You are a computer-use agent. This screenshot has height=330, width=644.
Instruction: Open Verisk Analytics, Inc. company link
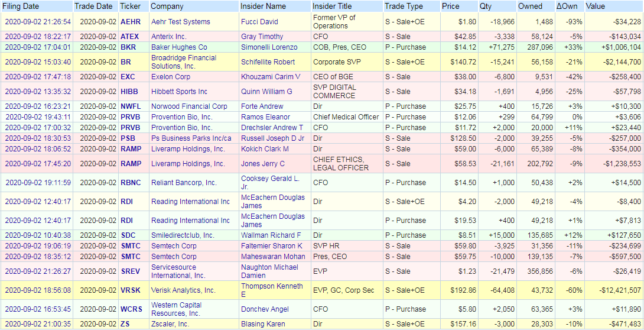pos(183,290)
